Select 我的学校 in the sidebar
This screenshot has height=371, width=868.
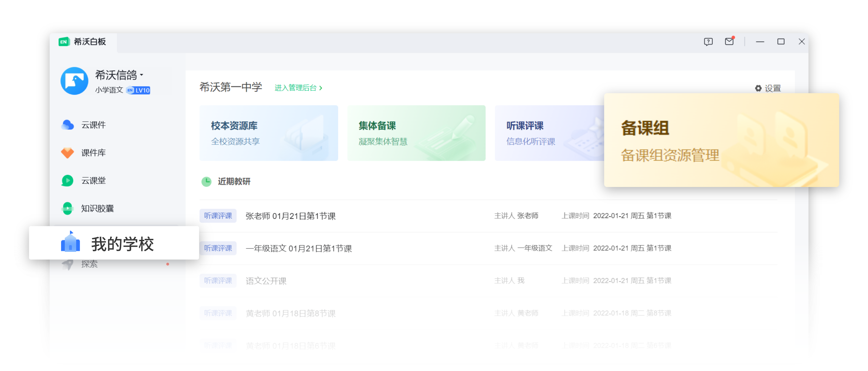(x=114, y=243)
